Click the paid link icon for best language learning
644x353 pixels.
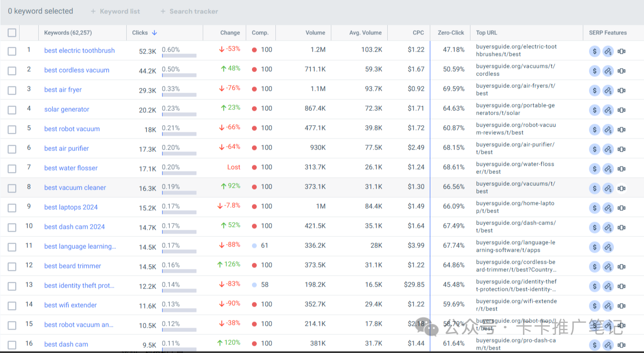(x=608, y=247)
